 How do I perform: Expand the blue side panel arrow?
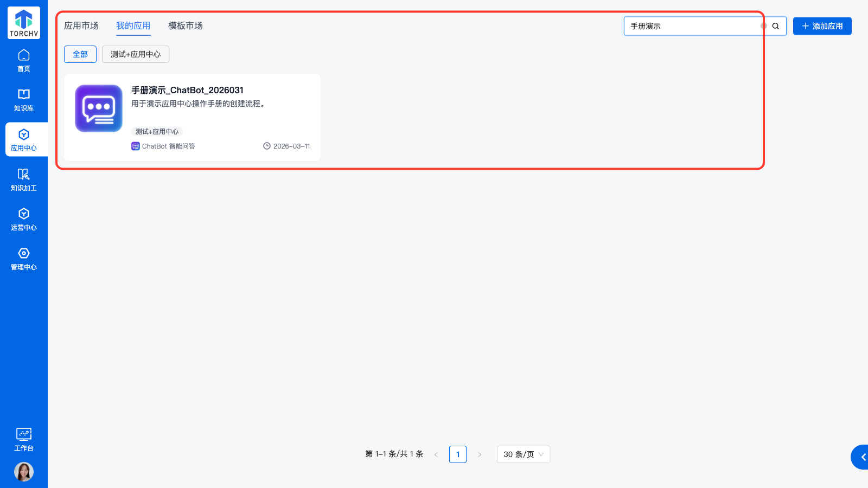(863, 457)
